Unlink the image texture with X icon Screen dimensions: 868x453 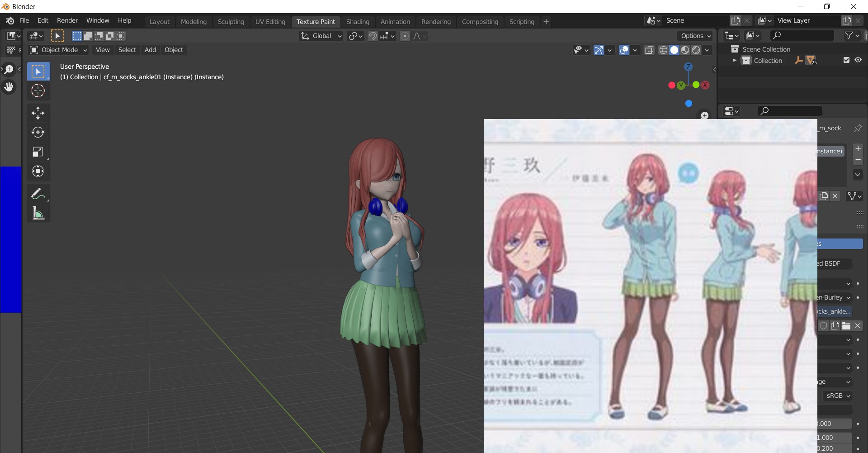click(x=858, y=326)
